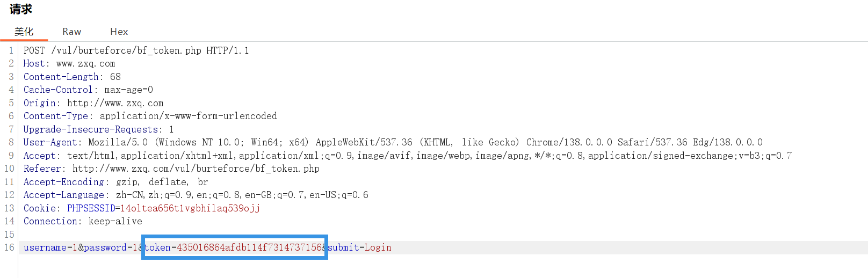Click the Connection keep-alive line

(x=83, y=221)
